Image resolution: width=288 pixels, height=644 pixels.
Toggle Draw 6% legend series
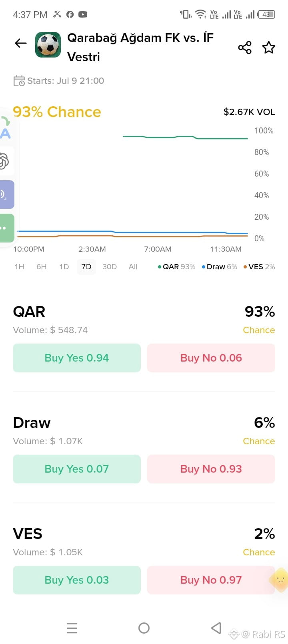[x=220, y=267]
